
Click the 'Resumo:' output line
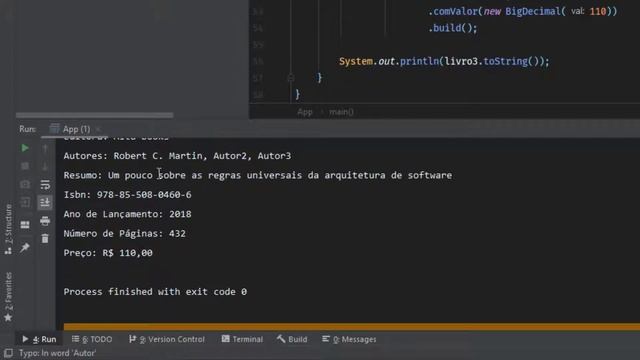point(258,175)
